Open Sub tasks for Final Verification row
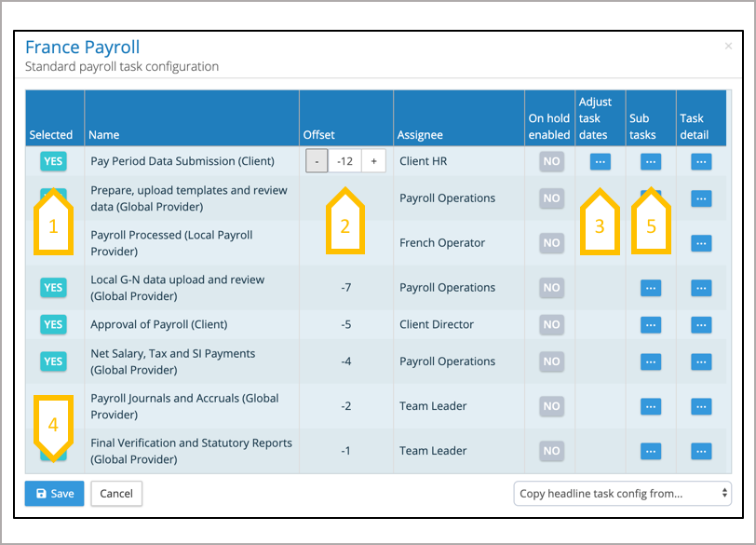The height and width of the screenshot is (545, 756). (651, 451)
